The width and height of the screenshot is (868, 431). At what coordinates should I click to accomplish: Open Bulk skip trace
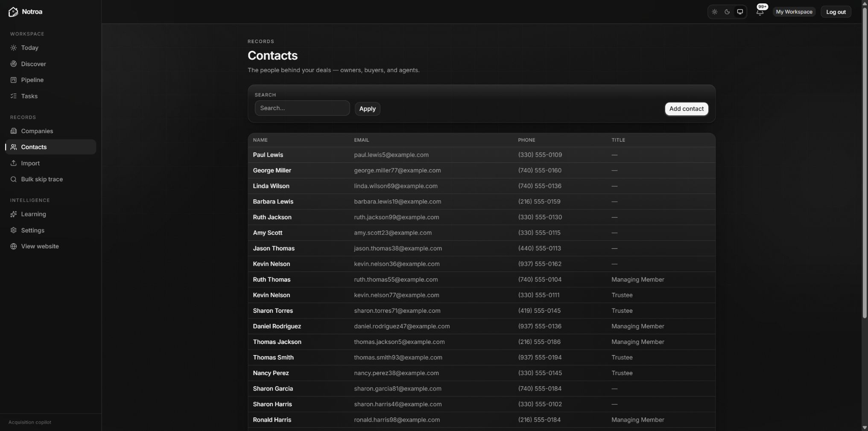coord(51,179)
